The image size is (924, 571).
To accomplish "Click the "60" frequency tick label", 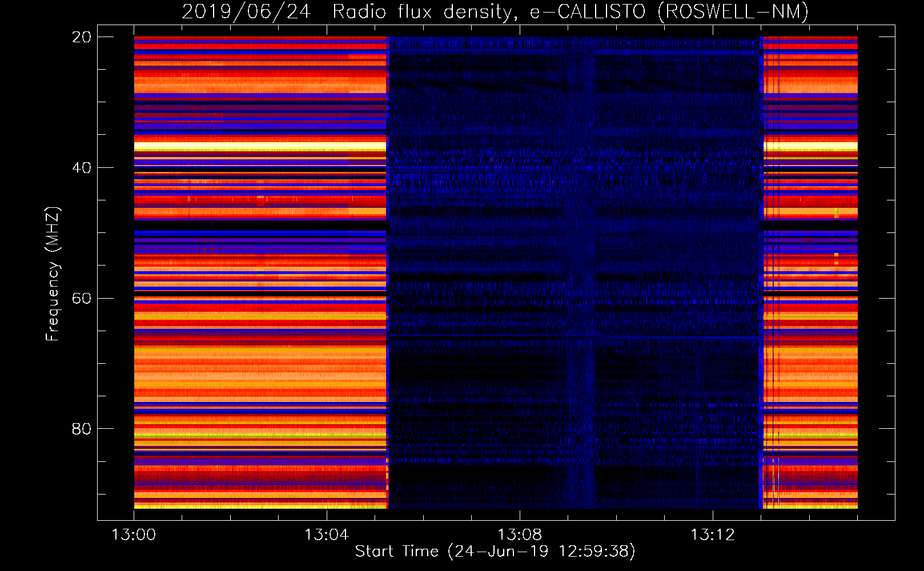I will 81,298.
